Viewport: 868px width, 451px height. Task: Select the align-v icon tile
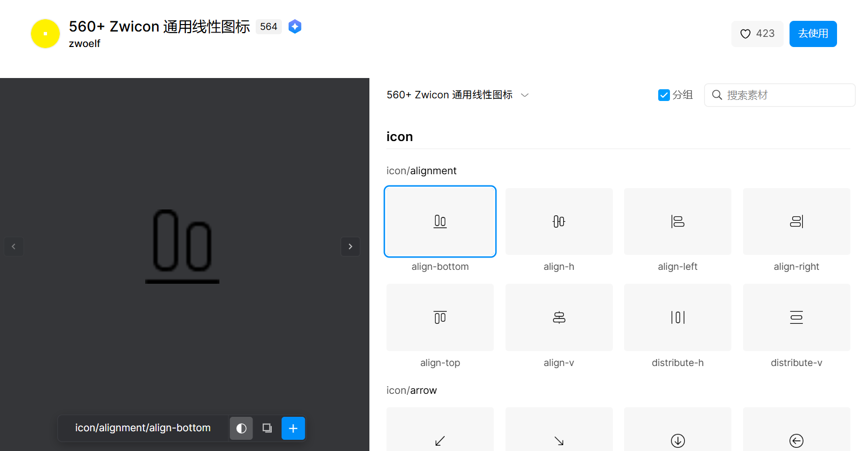559,317
